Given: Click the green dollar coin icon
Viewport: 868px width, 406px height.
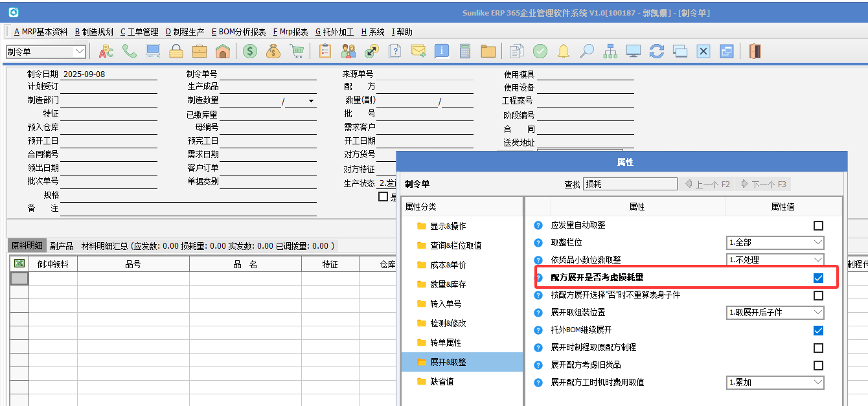Looking at the screenshot, I should pyautogui.click(x=250, y=51).
